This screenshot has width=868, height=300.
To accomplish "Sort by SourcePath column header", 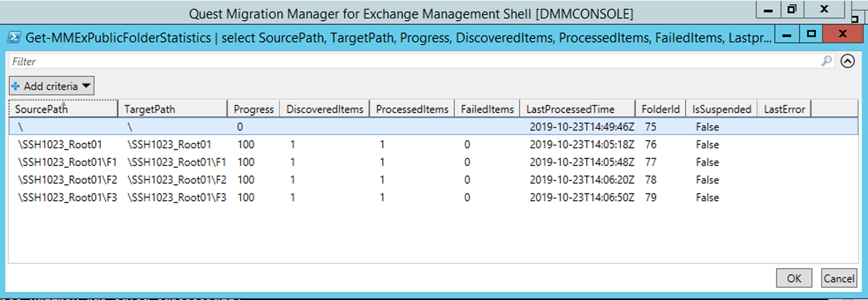I will pos(63,109).
